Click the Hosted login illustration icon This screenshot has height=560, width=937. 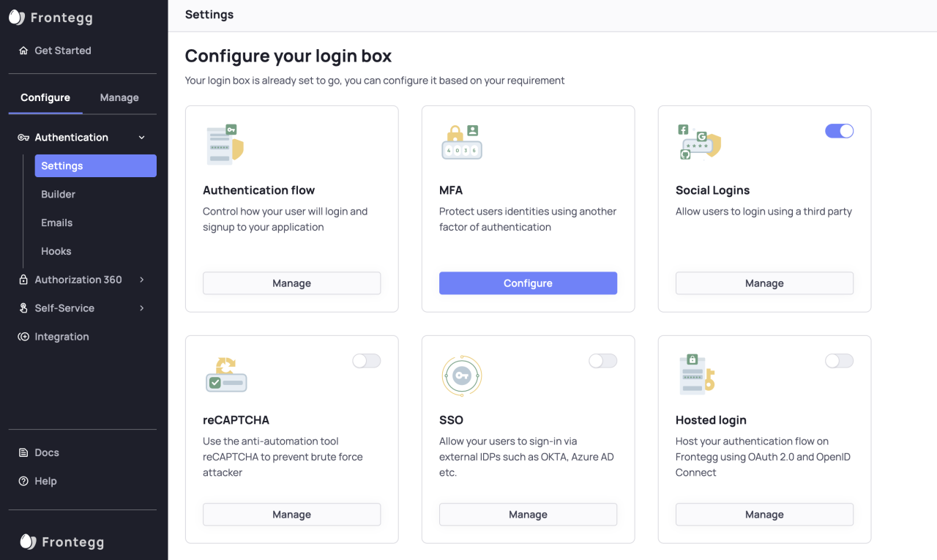697,374
